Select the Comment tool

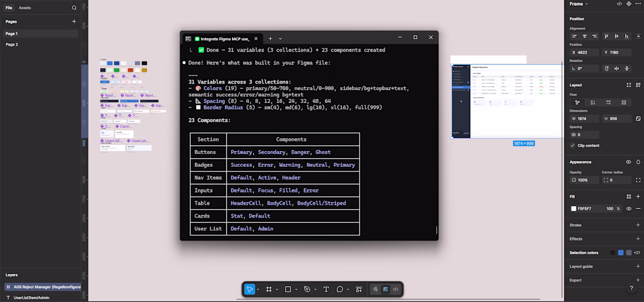coord(340,289)
